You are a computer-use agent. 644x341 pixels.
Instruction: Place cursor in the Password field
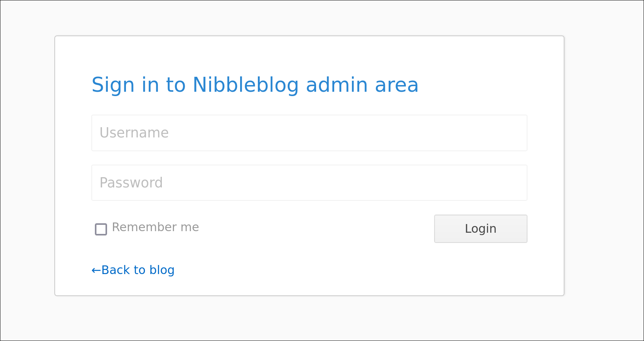tap(309, 182)
